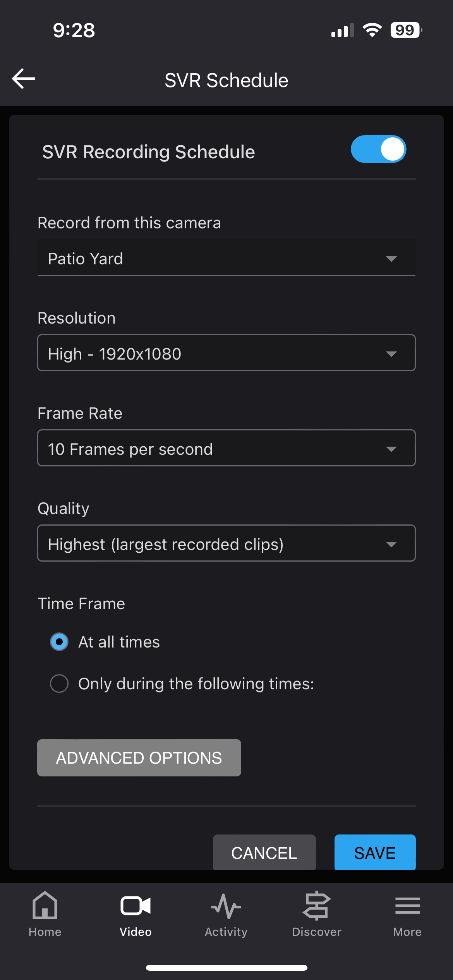Viewport: 453px width, 980px height.
Task: Tap the battery indicator icon
Action: [406, 30]
